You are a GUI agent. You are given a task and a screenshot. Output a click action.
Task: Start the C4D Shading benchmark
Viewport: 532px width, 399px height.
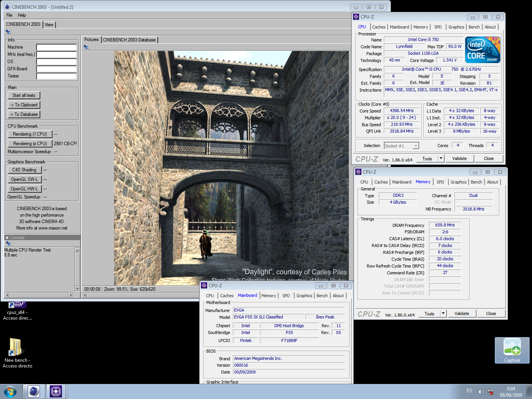pyautogui.click(x=24, y=170)
